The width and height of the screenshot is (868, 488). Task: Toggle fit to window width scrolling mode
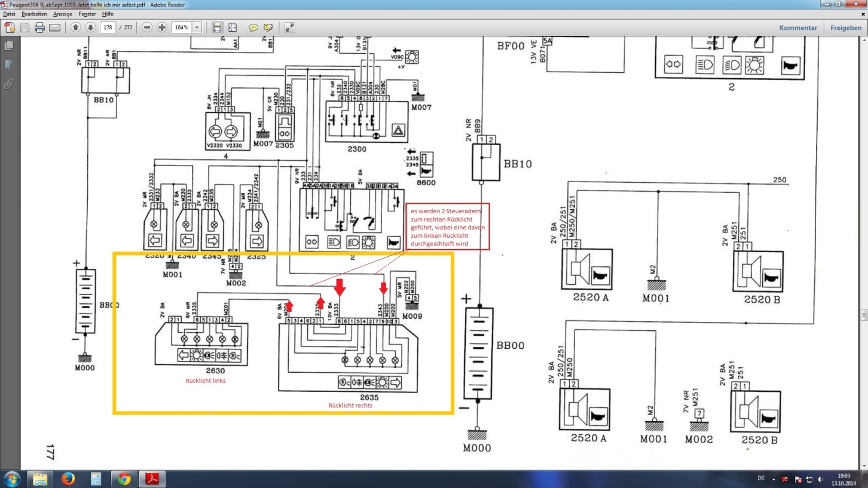coord(218,27)
